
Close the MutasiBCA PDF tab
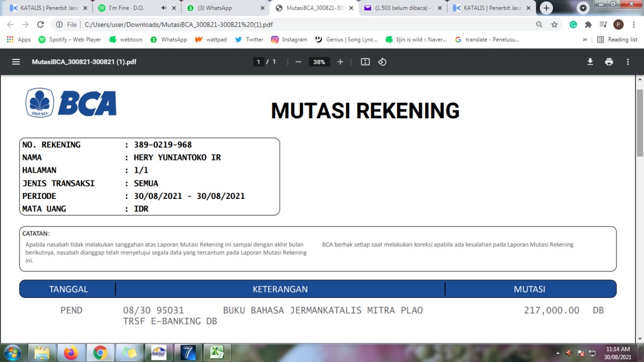coord(351,8)
